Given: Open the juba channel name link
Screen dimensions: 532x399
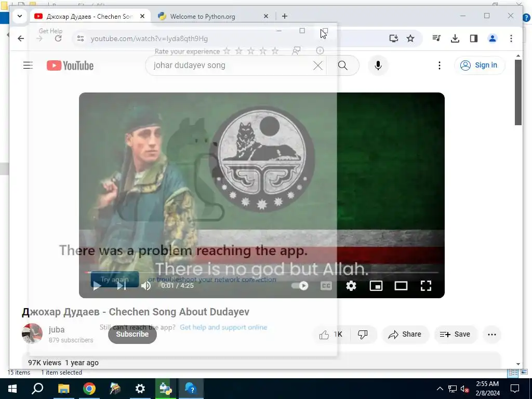Looking at the screenshot, I should (57, 329).
